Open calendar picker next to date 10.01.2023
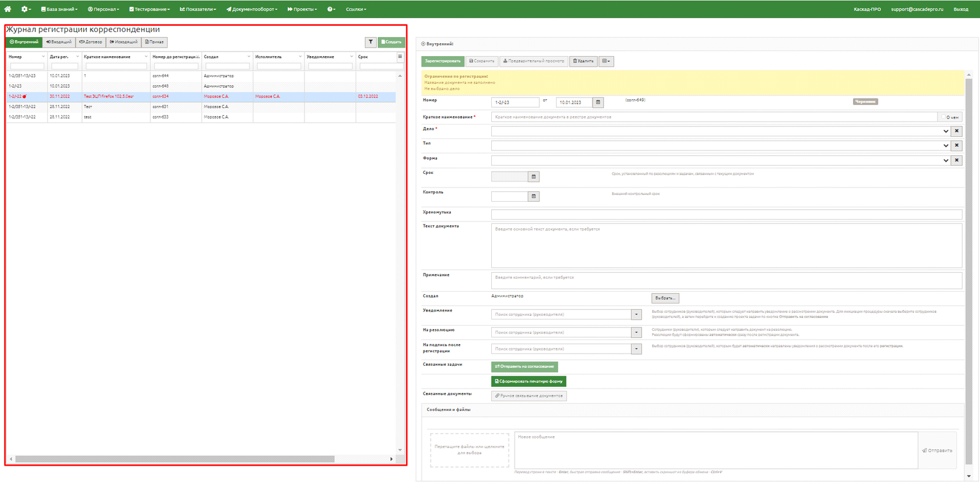This screenshot has height=483, width=980. (x=598, y=102)
